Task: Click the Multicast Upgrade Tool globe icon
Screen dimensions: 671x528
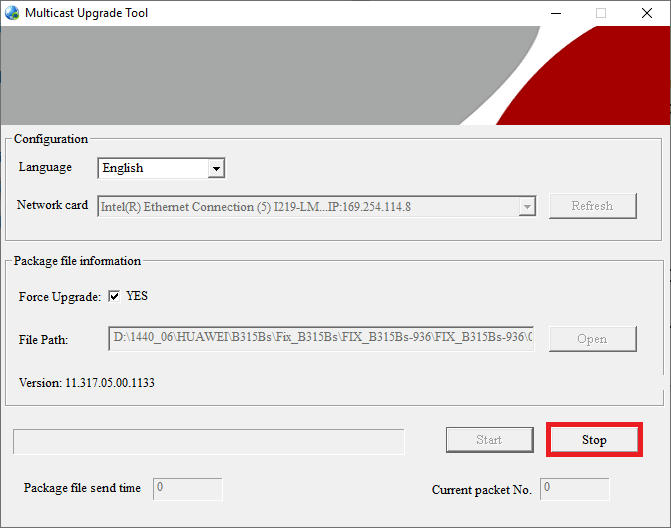Action: (12, 13)
